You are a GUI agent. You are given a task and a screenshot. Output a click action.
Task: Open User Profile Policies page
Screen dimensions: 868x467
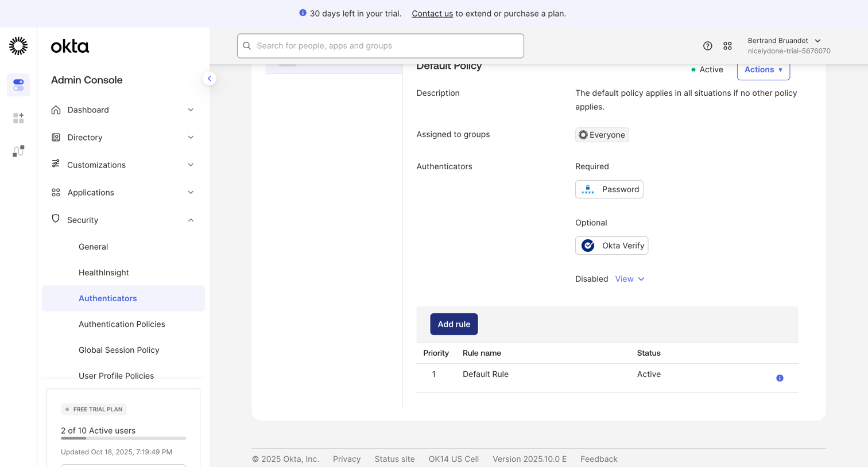[116, 376]
